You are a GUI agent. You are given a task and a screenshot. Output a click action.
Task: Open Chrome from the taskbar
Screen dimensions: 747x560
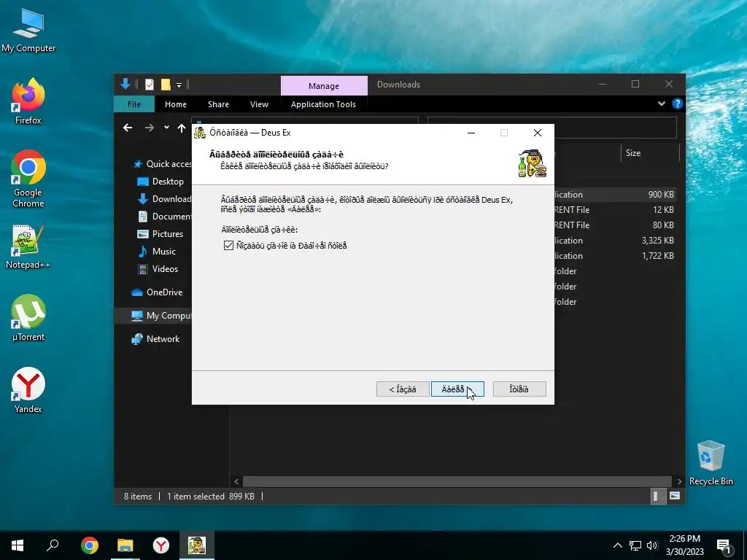coord(89,545)
